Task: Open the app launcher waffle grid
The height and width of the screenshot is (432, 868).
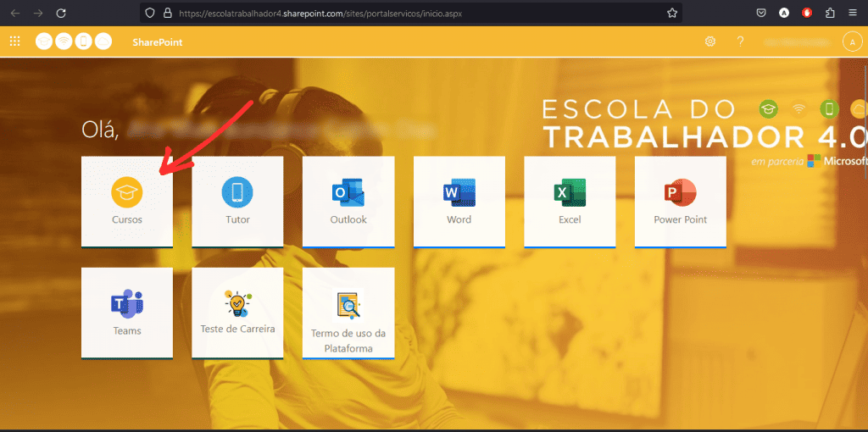Action: (x=15, y=42)
